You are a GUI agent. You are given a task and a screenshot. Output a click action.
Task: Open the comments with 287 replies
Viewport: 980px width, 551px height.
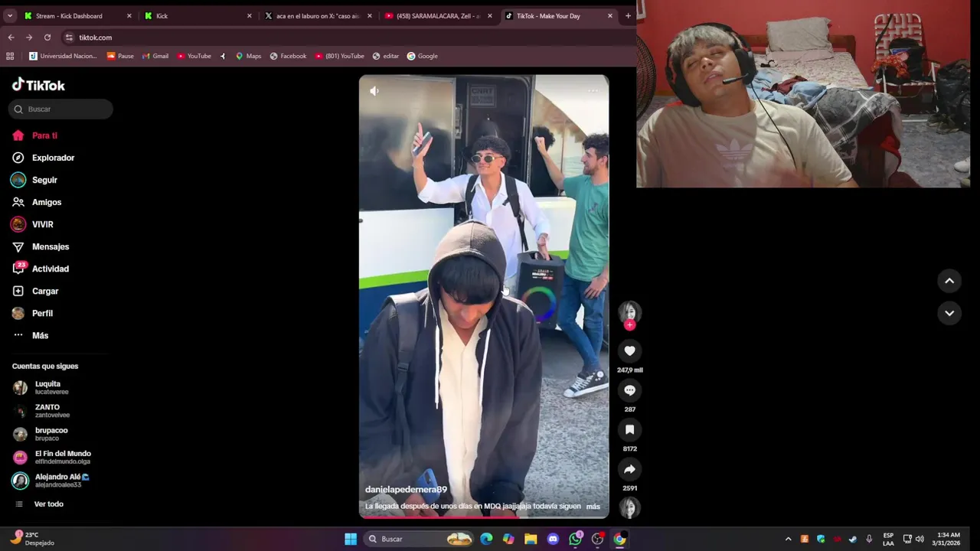pyautogui.click(x=629, y=390)
